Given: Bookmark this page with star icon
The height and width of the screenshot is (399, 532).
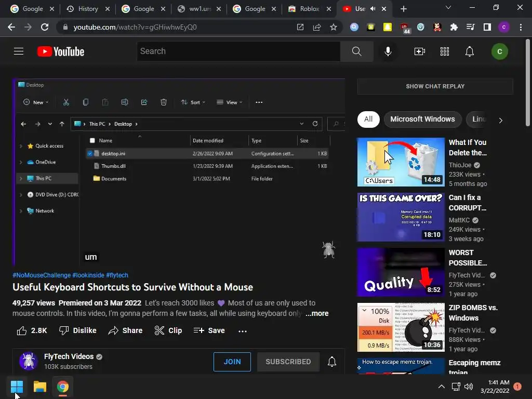Looking at the screenshot, I should pyautogui.click(x=334, y=27).
